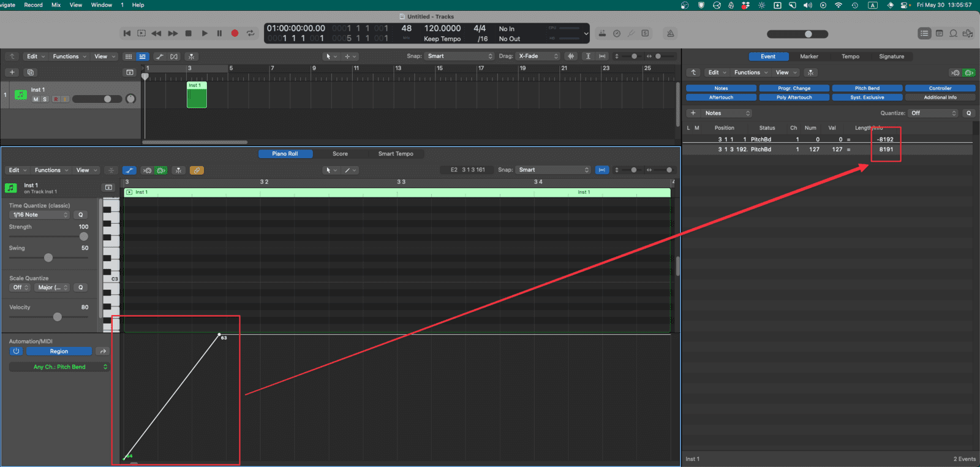
Task: Open the 1/16 Note time quantize dropdown
Action: tap(40, 215)
